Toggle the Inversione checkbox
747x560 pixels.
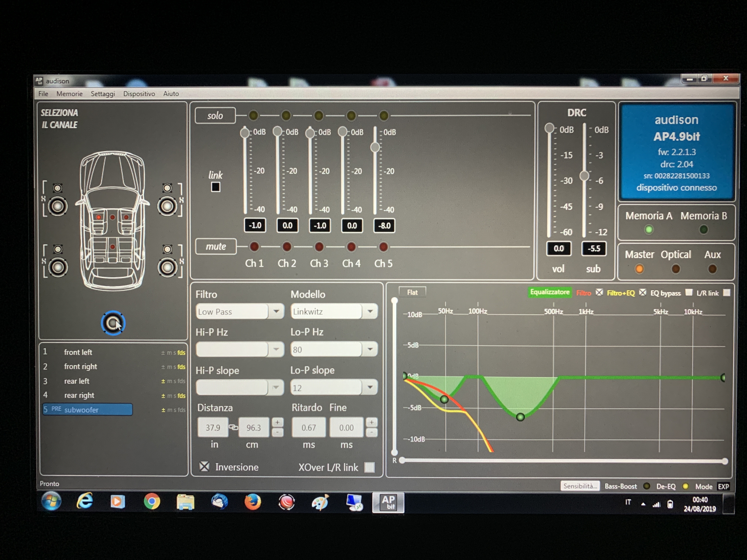(x=204, y=466)
